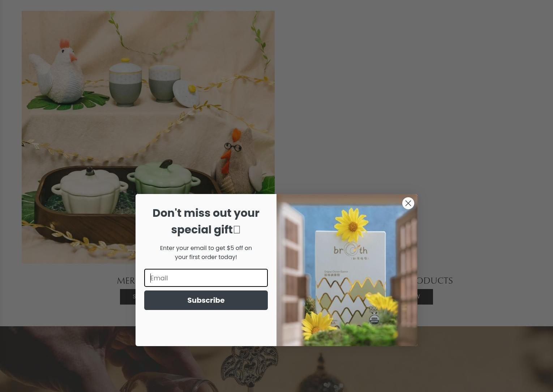553x392 pixels.
Task: Click the chicken essence product image in popup
Action: (x=347, y=270)
